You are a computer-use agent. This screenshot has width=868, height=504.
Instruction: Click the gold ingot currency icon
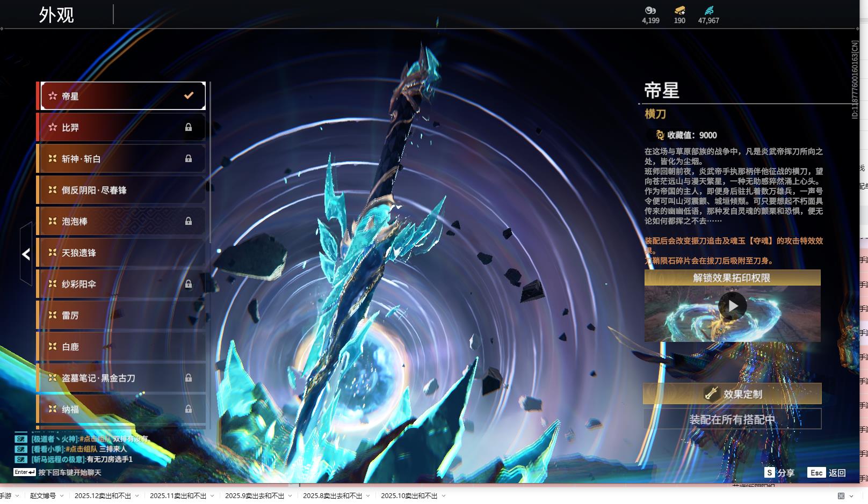pyautogui.click(x=679, y=10)
